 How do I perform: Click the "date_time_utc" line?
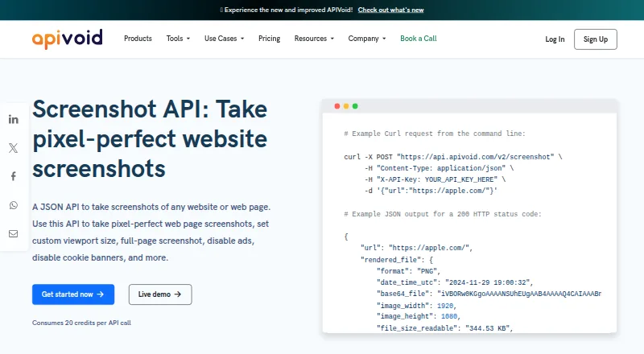click(x=455, y=282)
